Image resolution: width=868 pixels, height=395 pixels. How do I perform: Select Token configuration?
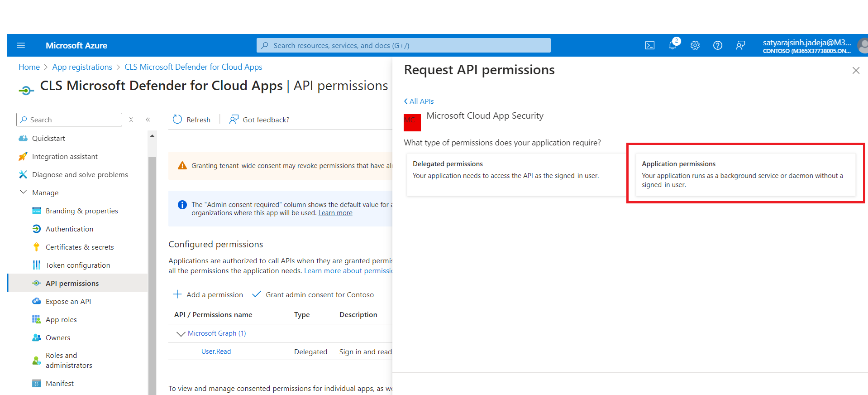click(78, 265)
